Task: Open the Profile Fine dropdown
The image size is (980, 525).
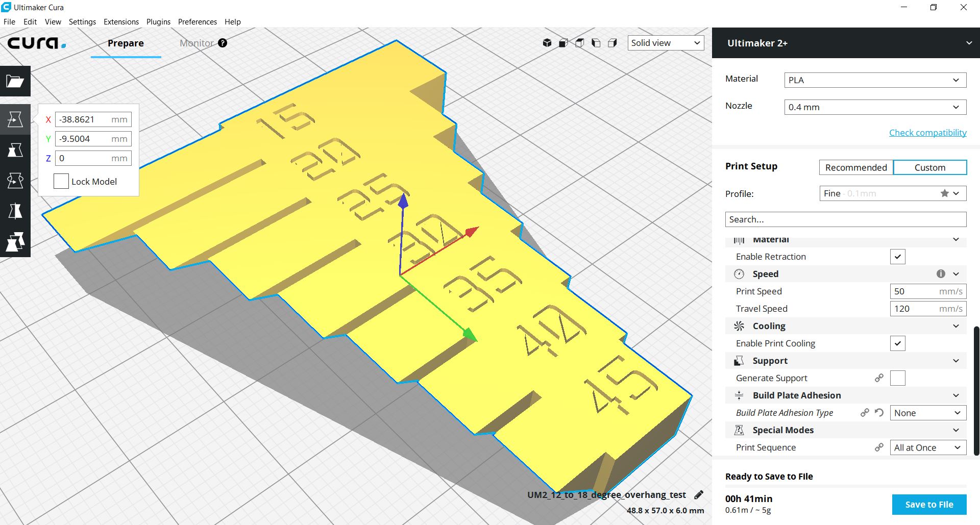Action: tap(893, 193)
